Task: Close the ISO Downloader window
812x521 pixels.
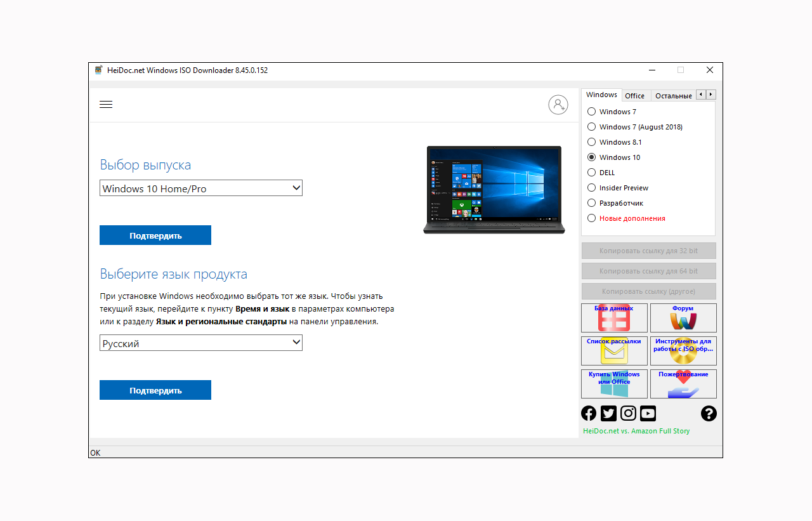Action: point(710,70)
